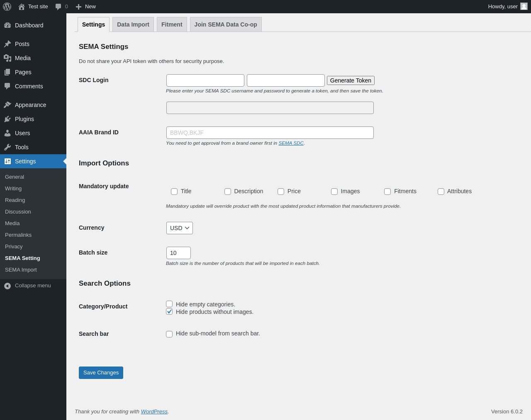
Task: Click the WordPress logo icon
Action: pos(7,7)
